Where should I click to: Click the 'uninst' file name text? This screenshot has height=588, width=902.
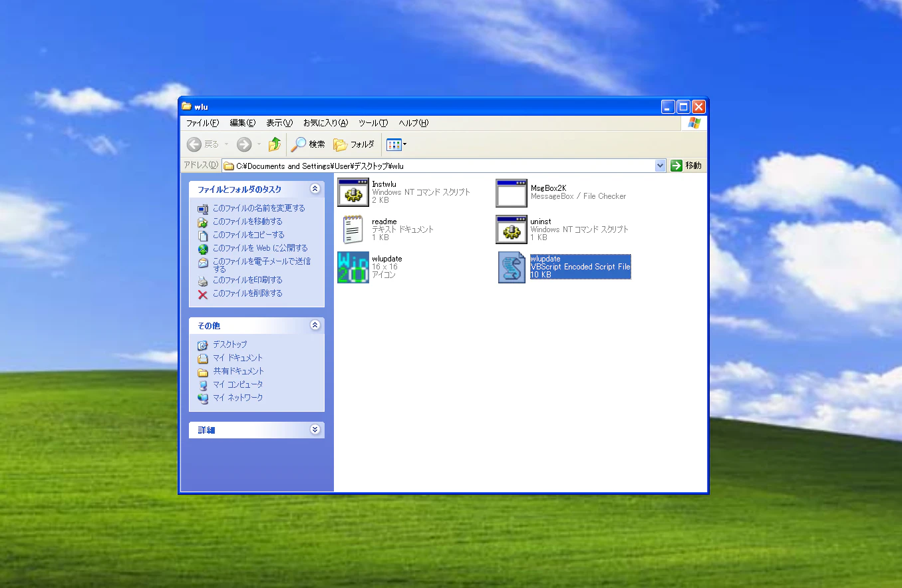(x=541, y=221)
